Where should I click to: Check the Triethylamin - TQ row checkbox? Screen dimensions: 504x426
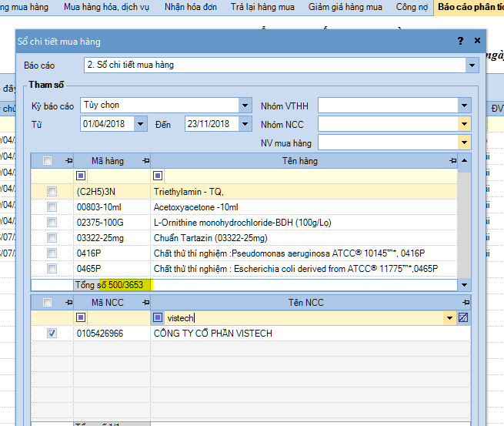[52, 191]
